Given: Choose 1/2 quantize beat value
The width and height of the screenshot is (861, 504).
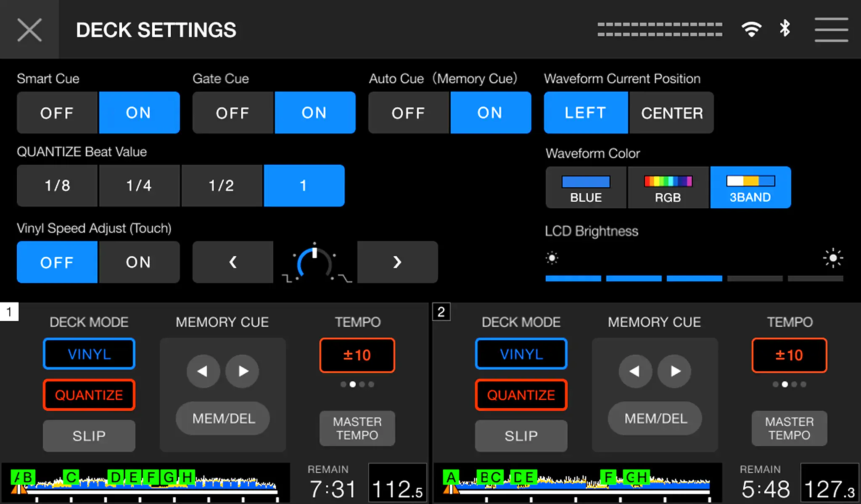Looking at the screenshot, I should pyautogui.click(x=222, y=186).
